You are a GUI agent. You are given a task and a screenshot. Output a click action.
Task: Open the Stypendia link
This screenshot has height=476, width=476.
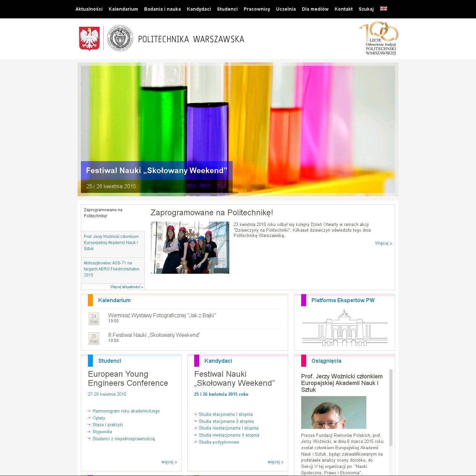pyautogui.click(x=102, y=432)
